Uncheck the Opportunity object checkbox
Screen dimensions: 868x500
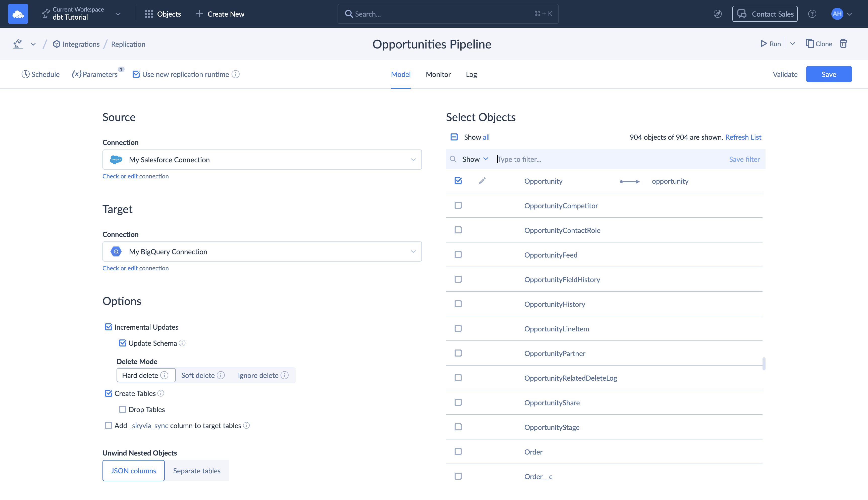click(458, 181)
